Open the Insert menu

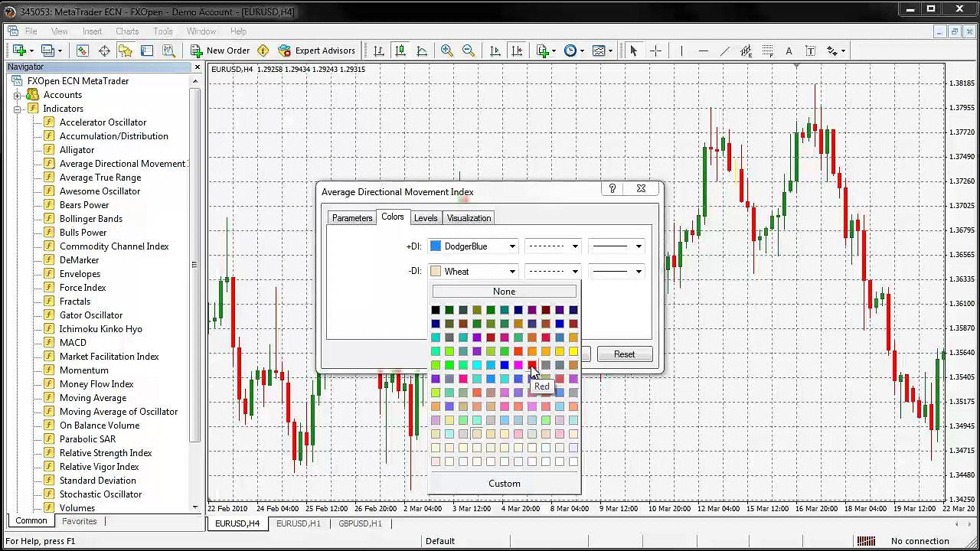[92, 31]
